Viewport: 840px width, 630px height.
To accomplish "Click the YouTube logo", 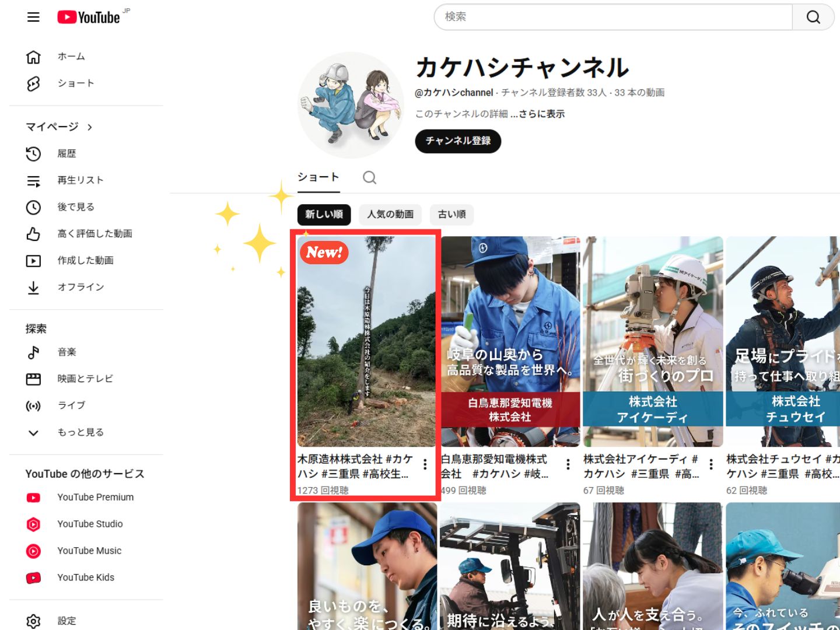I will [89, 17].
